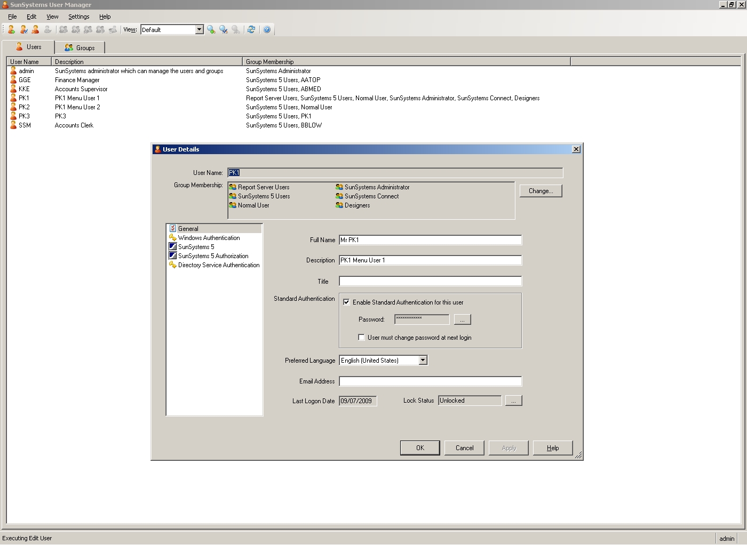
Task: Expand the Preferred Language dropdown
Action: coord(423,361)
